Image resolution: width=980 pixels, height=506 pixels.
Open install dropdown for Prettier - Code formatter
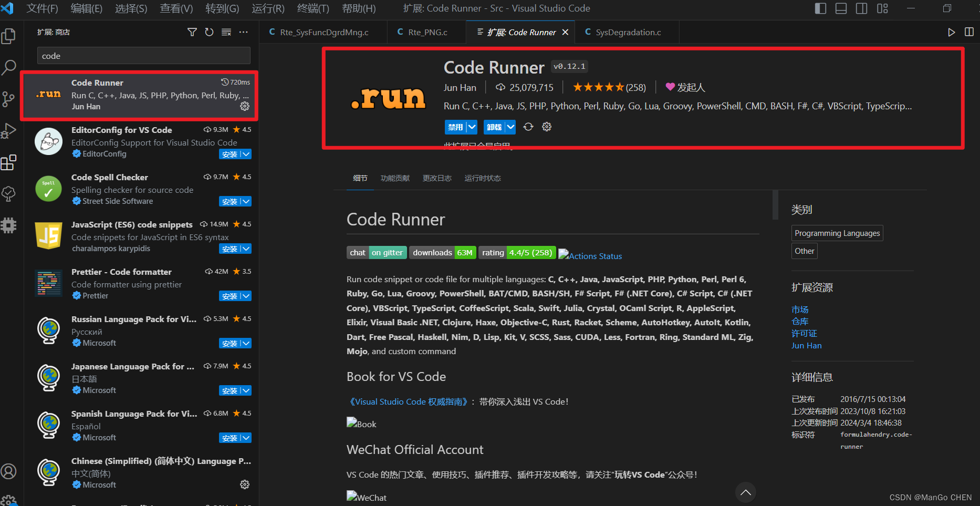247,296
